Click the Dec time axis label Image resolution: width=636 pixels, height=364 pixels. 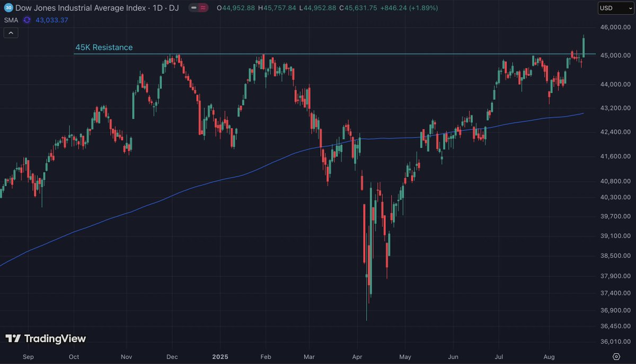[x=172, y=357]
